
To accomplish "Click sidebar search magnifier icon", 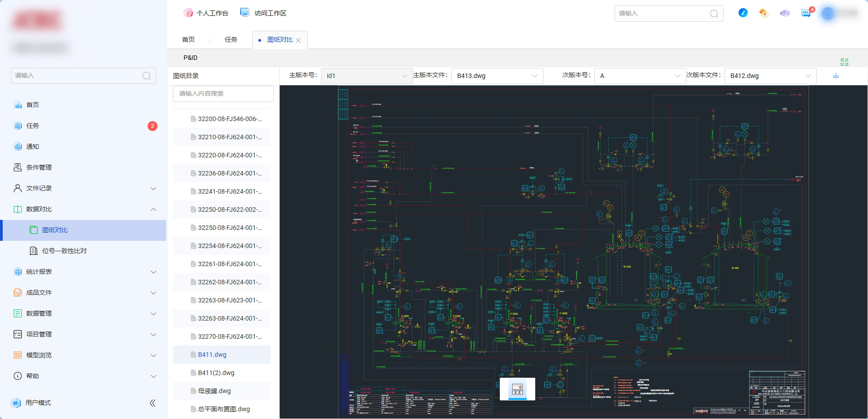I will pos(147,76).
